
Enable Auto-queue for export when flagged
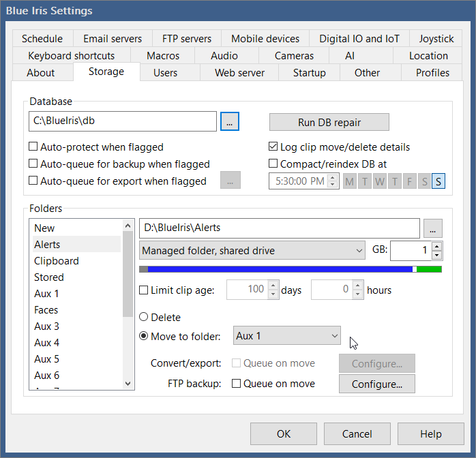coord(33,181)
